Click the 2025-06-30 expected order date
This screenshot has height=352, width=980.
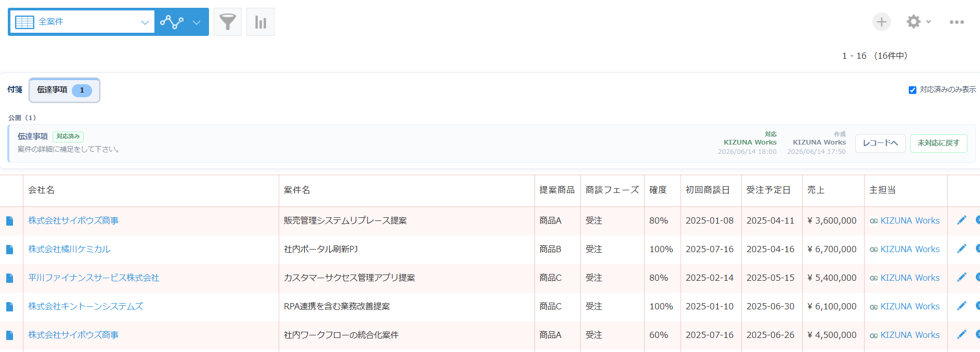click(x=770, y=306)
